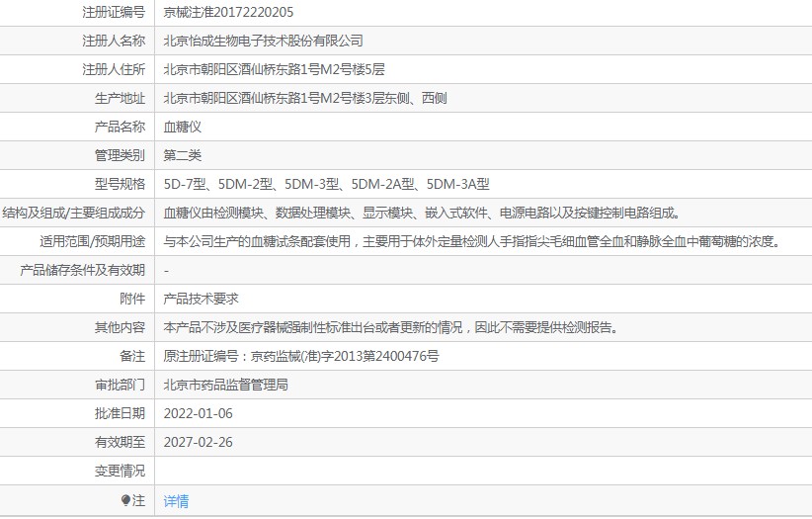Viewport: 812px width, 519px height.
Task: Click the 生产地址 label
Action: pyautogui.click(x=120, y=98)
